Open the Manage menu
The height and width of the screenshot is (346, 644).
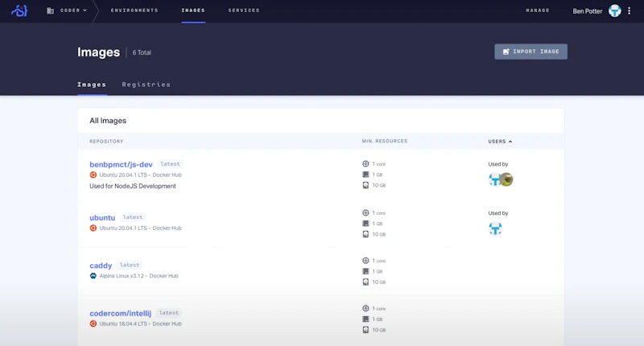click(538, 10)
